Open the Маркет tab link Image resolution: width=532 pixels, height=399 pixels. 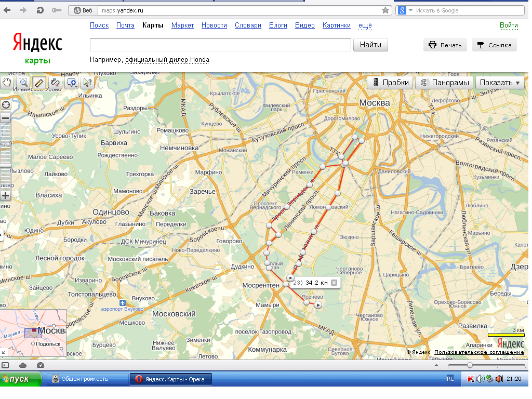(x=182, y=25)
